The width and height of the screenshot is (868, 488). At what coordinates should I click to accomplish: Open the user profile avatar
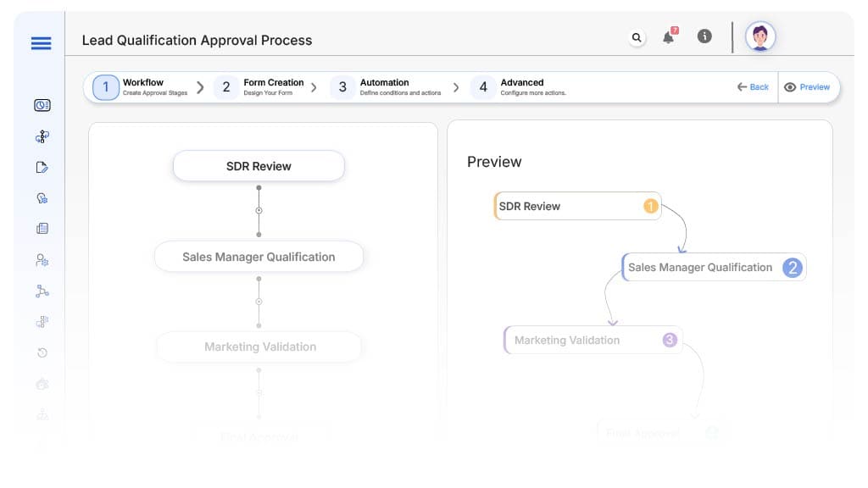coord(759,36)
